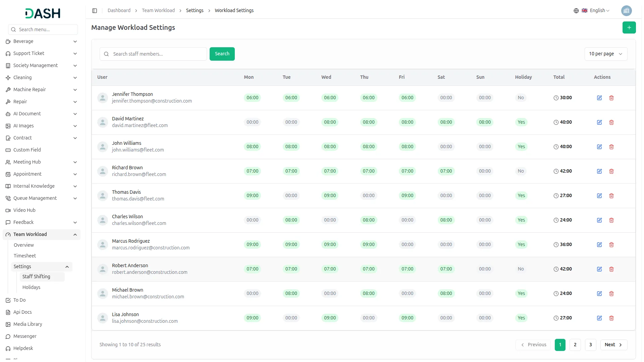Image resolution: width=644 pixels, height=362 pixels.
Task: Click edit icon for Robert Anderson
Action: click(599, 269)
